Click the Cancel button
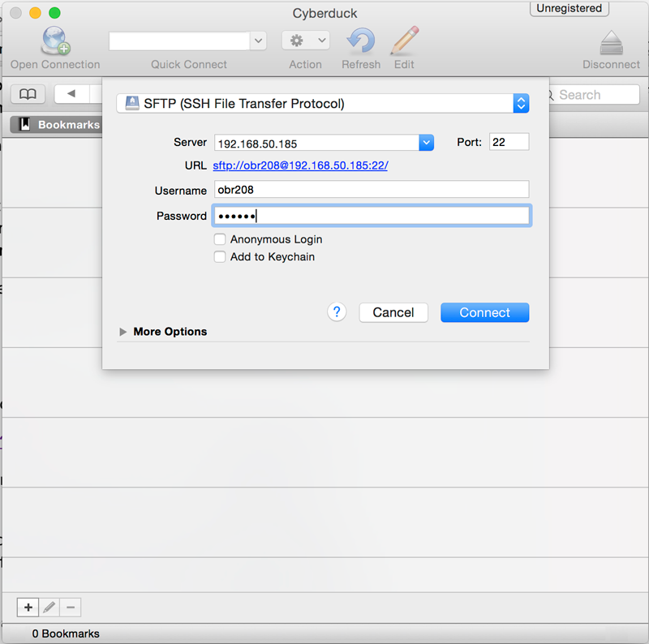This screenshot has height=644, width=649. point(393,312)
